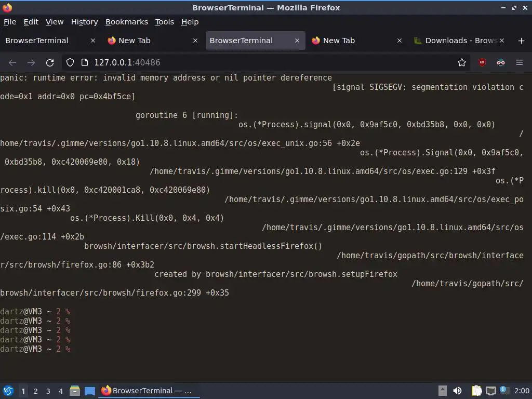Open the network connection tray icon
532x399 pixels.
(490, 391)
